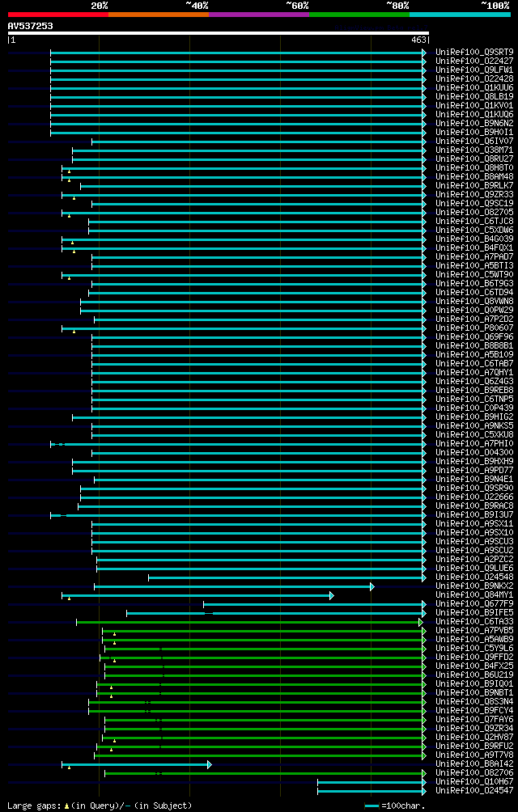Open hit UniRef100_Q9LFW1
This screenshot has height=812, width=518.
click(x=474, y=70)
